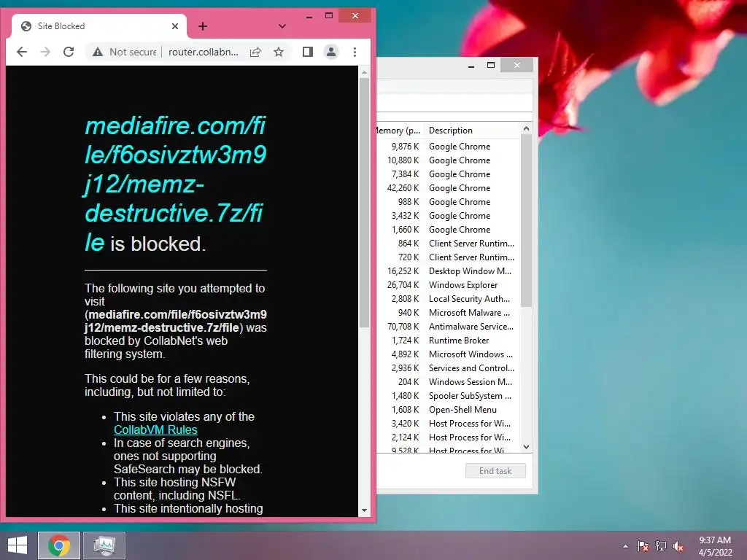Select the Site Blocked tab
The height and width of the screenshot is (560, 747).
[98, 26]
